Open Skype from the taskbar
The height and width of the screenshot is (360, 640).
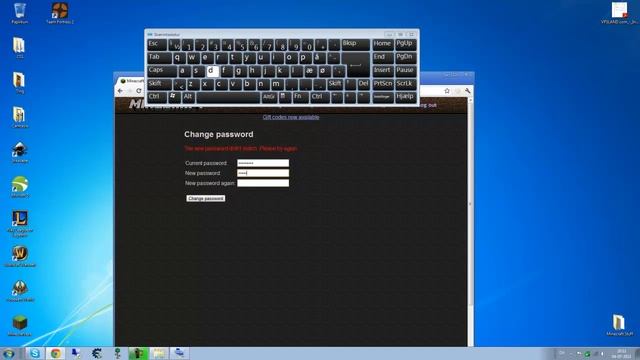(x=35, y=353)
